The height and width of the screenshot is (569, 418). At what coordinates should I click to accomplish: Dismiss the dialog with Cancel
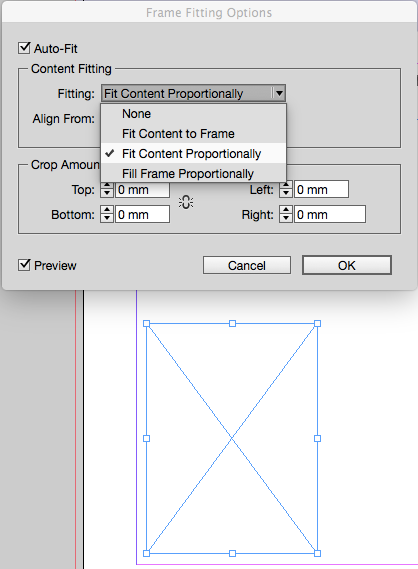pos(247,265)
